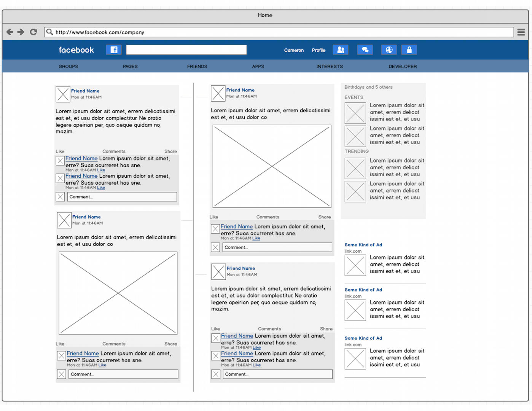This screenshot has height=411, width=532.
Task: Open the DEVELOPER navigation item
Action: pos(403,66)
